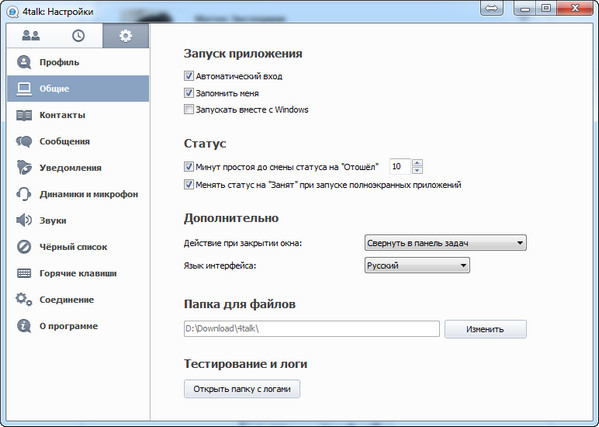599x427 pixels.
Task: Expand Действие при закрытии окна dropdown
Action: pyautogui.click(x=445, y=243)
